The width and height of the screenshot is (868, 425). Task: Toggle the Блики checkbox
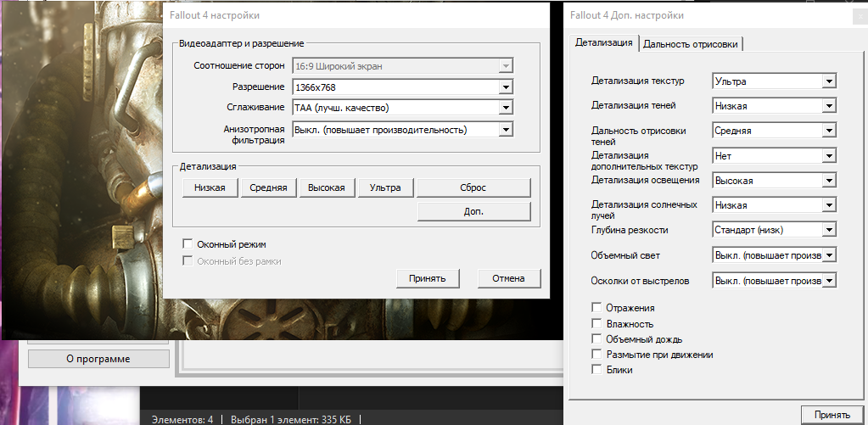coord(596,370)
